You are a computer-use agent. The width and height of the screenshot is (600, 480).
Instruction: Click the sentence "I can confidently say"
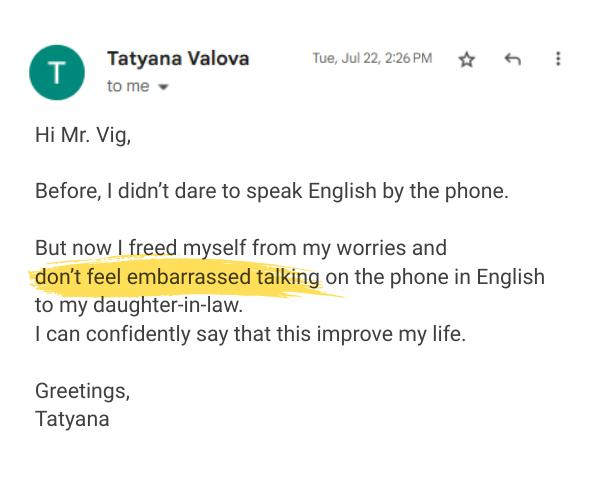pos(250,334)
